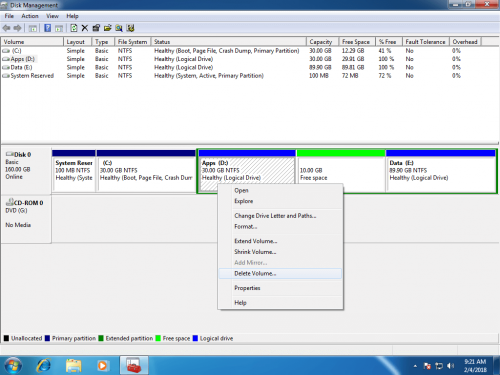Viewport: 500px width, 375px height.
Task: Select the (C:) 30.00 GB partition block
Action: click(x=146, y=171)
